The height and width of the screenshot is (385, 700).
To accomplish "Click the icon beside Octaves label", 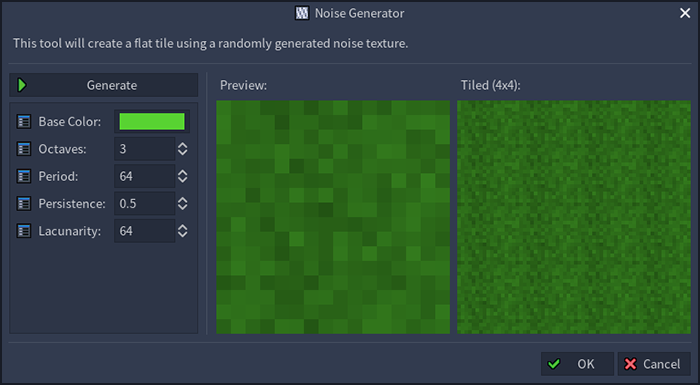I will 24,149.
